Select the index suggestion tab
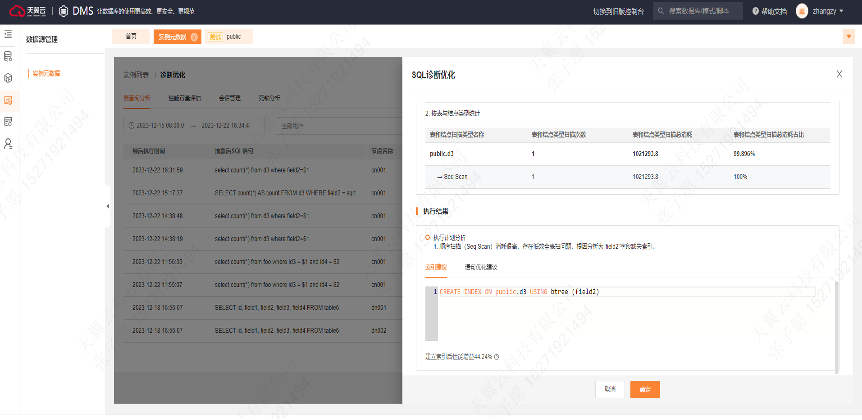 click(x=436, y=267)
